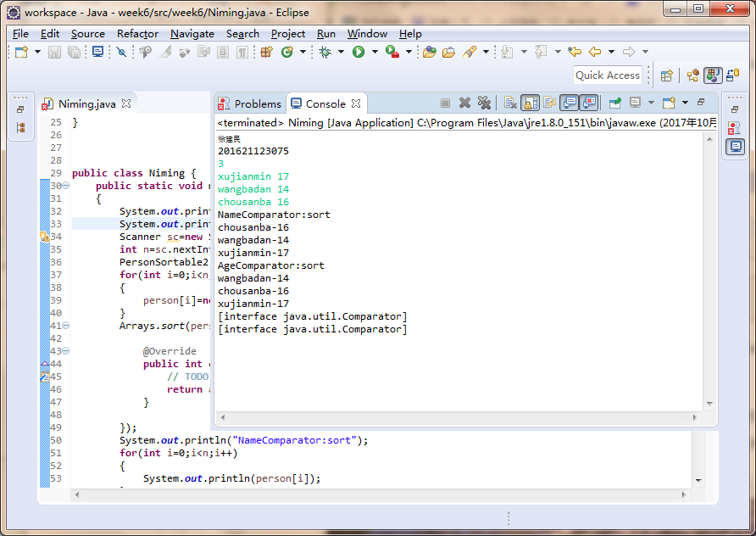756x536 pixels.
Task: Open the Refactor menu
Action: pyautogui.click(x=137, y=34)
